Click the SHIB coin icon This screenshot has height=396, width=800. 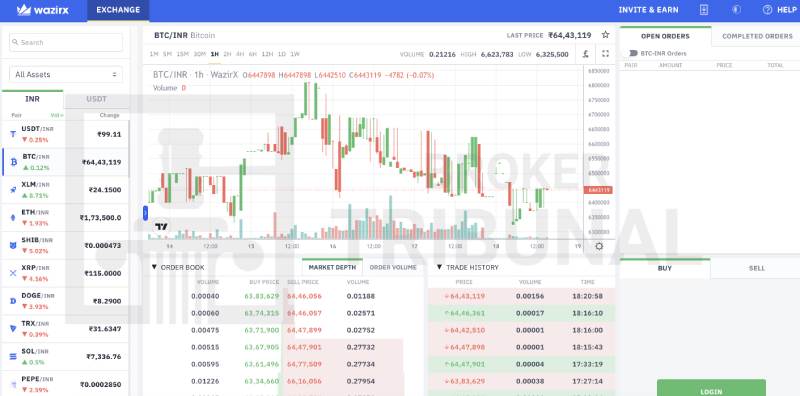point(13,245)
